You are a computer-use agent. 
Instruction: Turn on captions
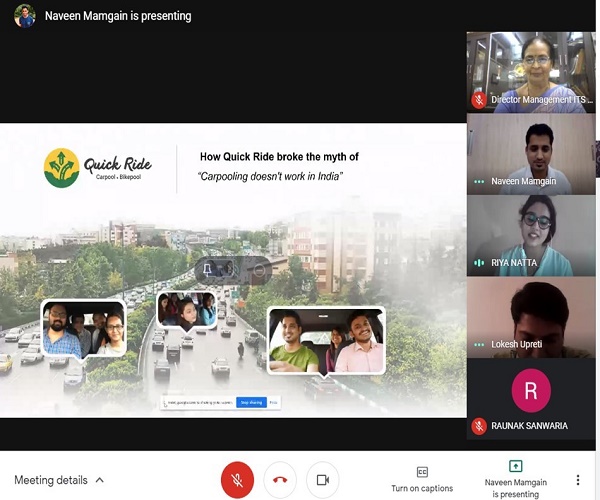click(422, 480)
